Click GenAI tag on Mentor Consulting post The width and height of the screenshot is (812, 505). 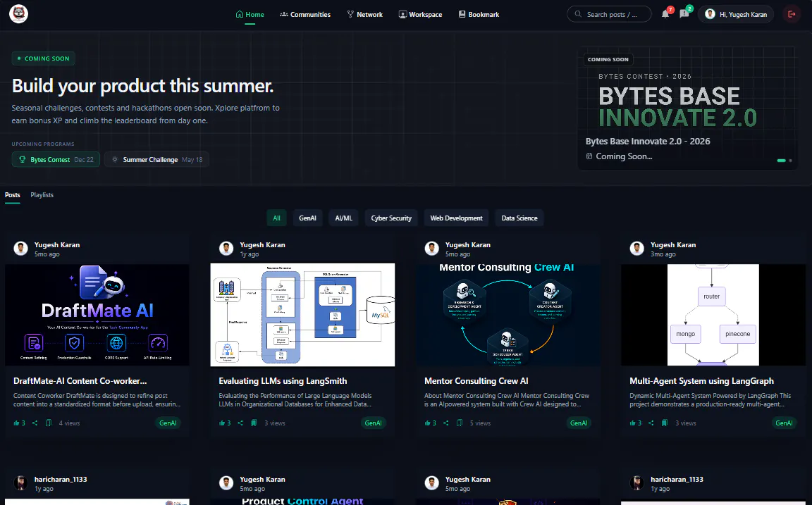click(x=579, y=423)
